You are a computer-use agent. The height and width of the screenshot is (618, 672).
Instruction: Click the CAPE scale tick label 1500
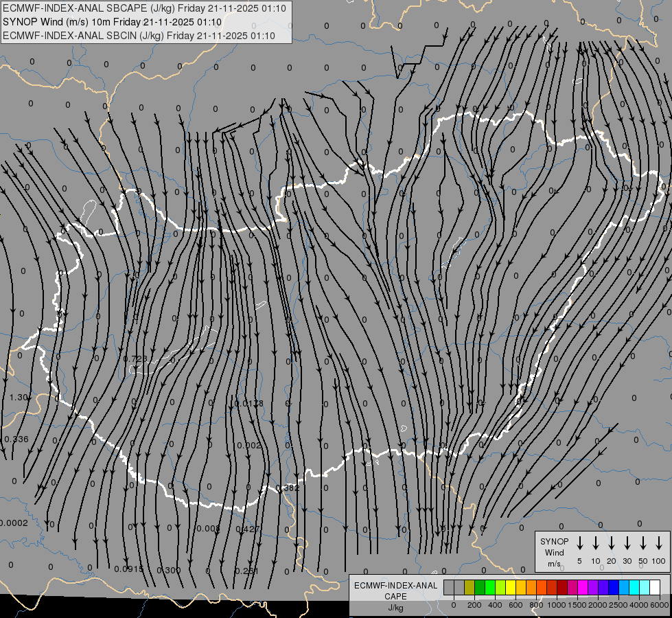[x=577, y=605]
